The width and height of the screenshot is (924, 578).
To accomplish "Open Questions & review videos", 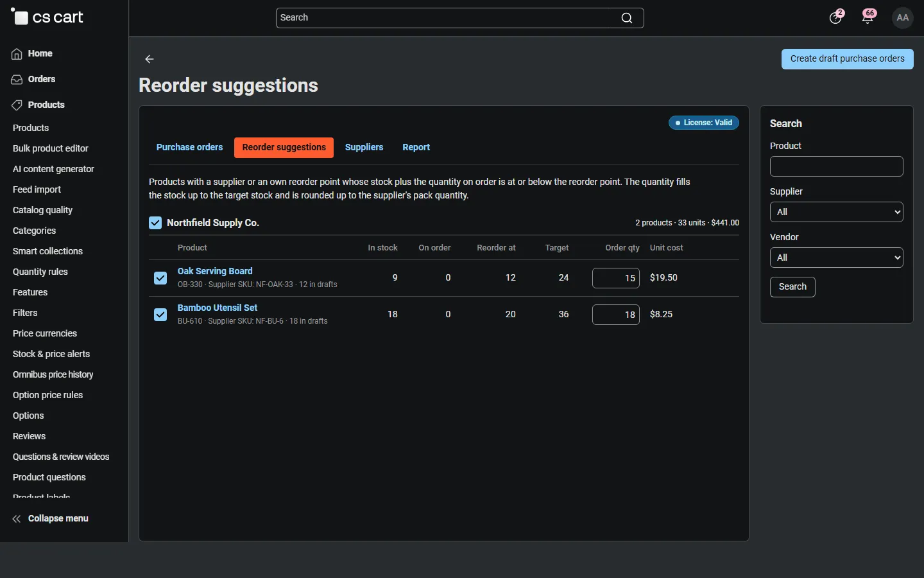I will (x=61, y=457).
